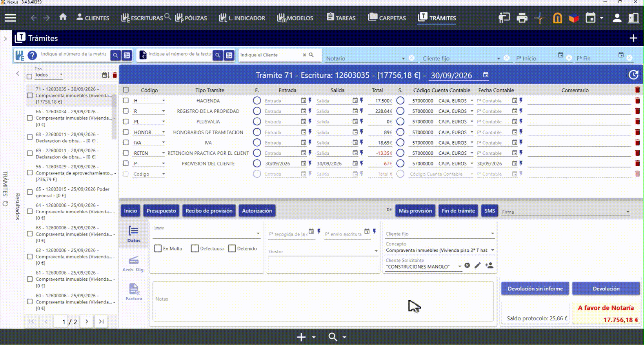Open the CARPETAS menu
This screenshot has width=644, height=345.
[x=387, y=18]
